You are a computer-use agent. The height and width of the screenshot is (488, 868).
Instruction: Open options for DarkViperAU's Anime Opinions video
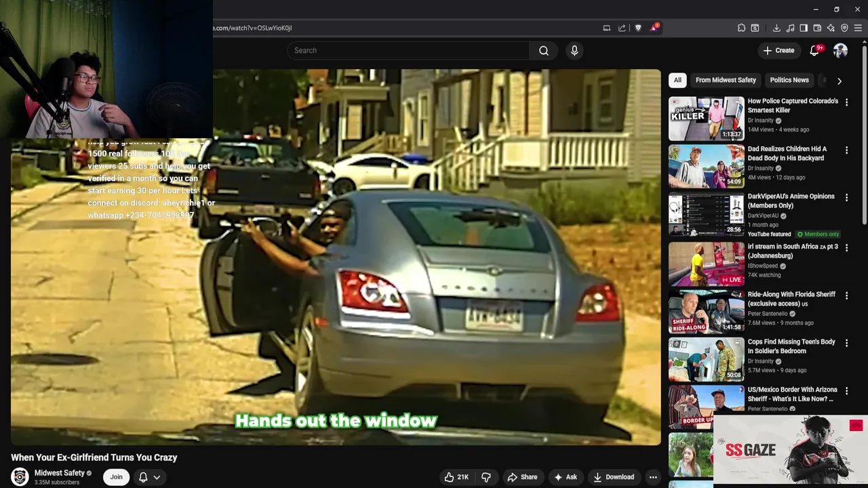[x=846, y=197]
